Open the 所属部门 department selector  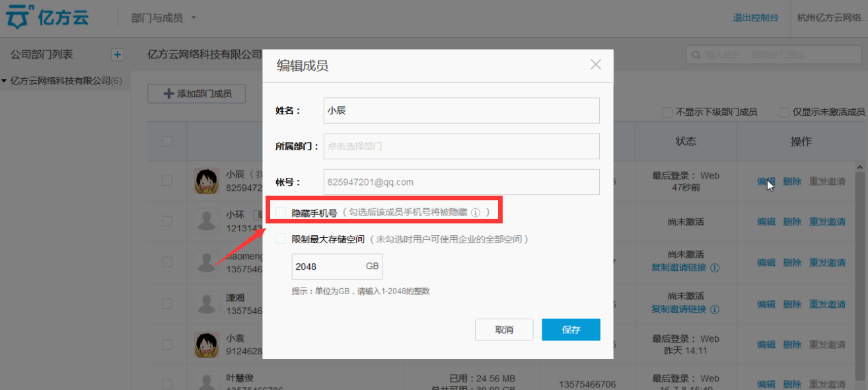click(x=461, y=146)
